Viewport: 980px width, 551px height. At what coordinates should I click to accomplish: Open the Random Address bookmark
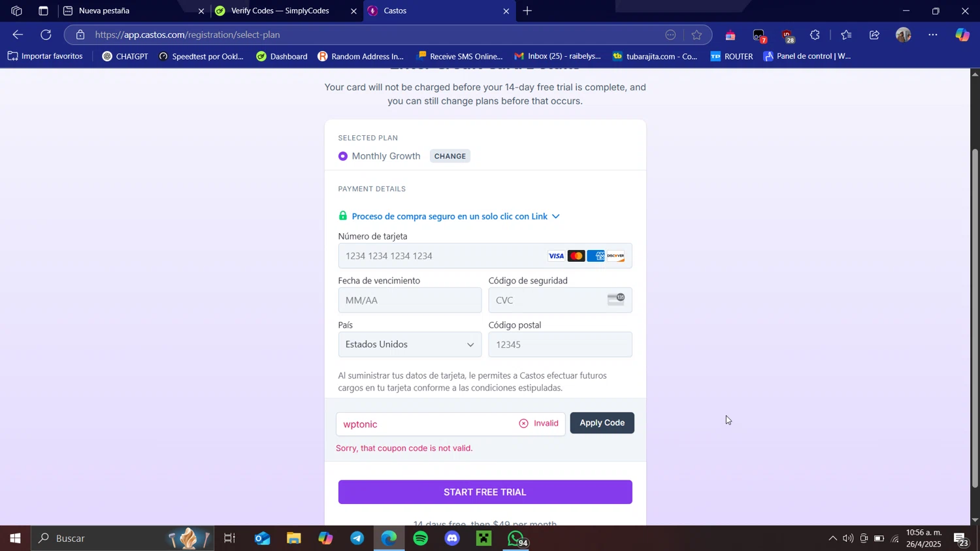pos(361,57)
